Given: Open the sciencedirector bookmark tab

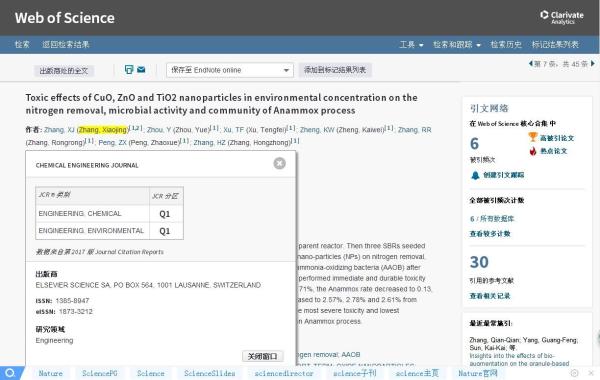Looking at the screenshot, I should tap(284, 373).
